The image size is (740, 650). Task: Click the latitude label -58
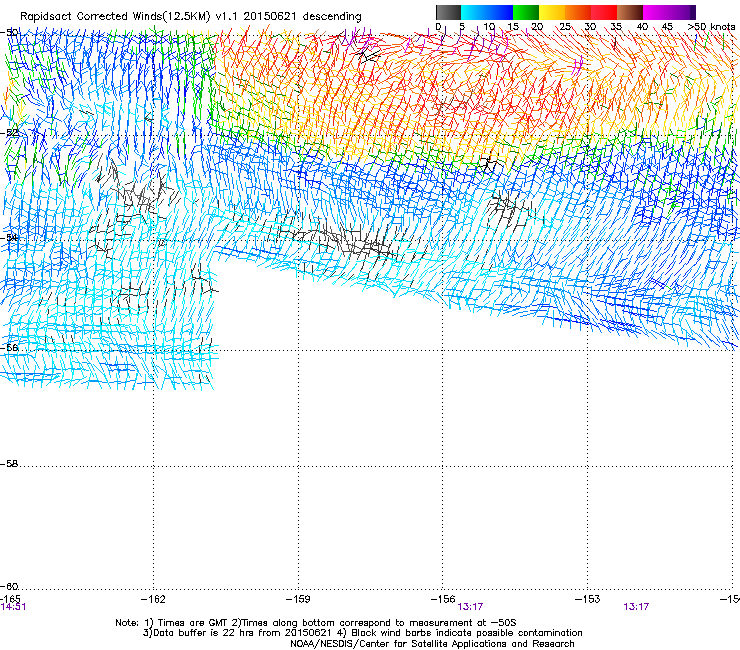tap(9, 464)
